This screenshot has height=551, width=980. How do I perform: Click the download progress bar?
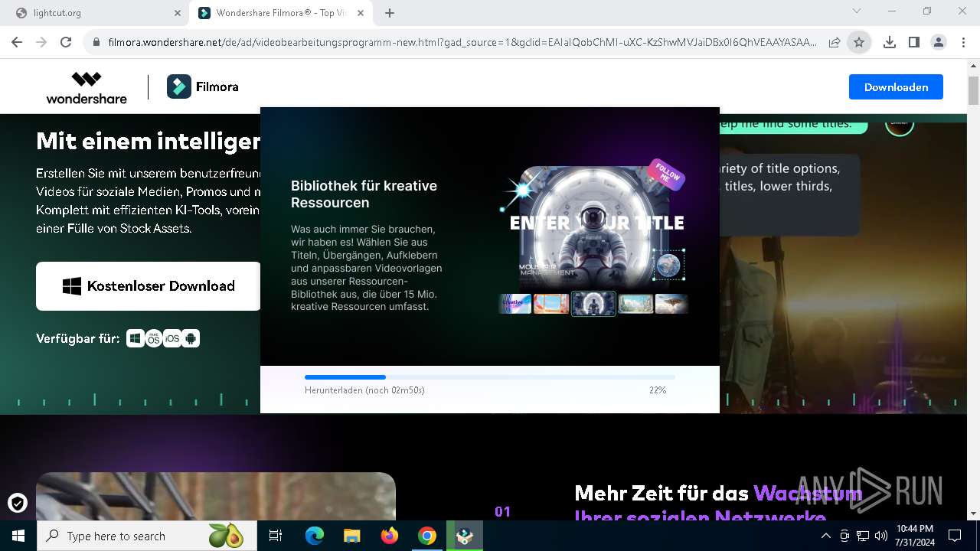coord(490,377)
